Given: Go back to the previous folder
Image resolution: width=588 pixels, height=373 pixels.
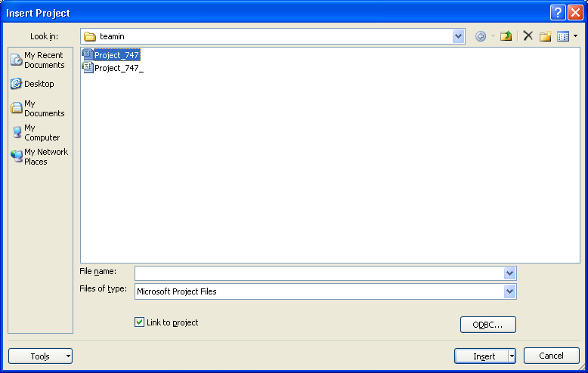Looking at the screenshot, I should 481,36.
